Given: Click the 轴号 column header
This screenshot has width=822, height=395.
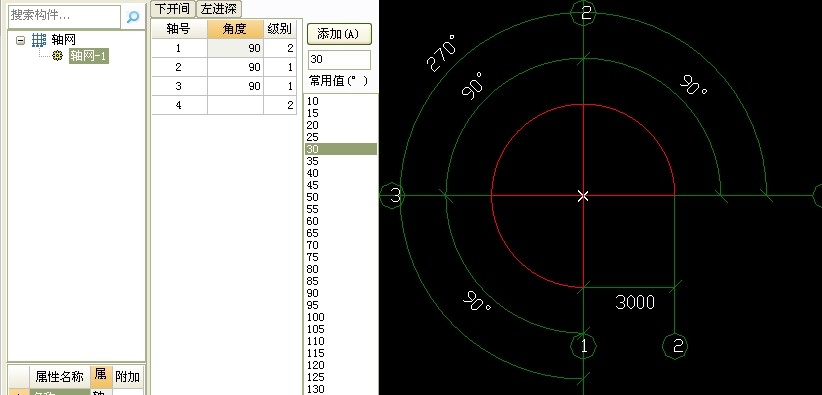Looking at the screenshot, I should click(179, 29).
